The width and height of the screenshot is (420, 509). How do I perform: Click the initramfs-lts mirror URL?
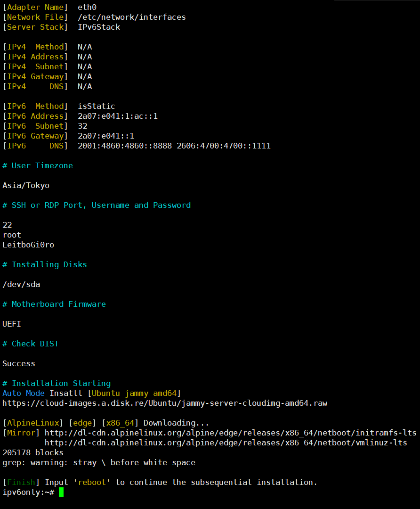[231, 433]
